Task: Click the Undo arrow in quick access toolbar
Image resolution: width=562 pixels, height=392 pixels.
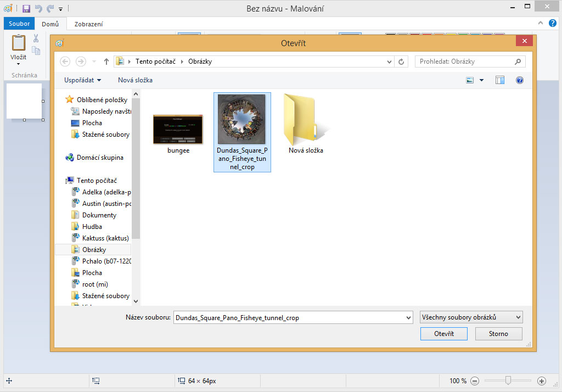Action: [38, 9]
